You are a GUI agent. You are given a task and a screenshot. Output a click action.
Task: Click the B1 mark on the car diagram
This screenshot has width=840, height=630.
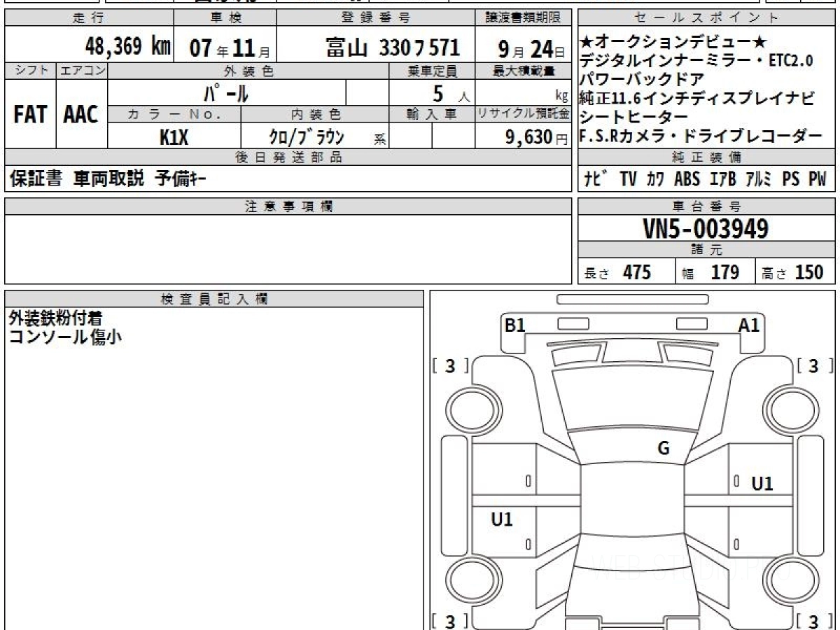tap(515, 325)
